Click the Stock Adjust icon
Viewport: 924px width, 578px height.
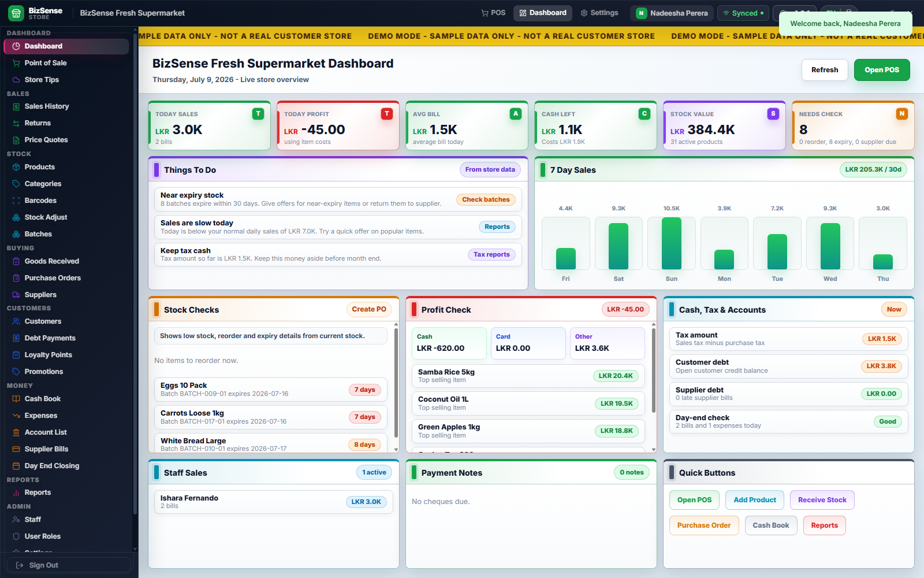click(x=16, y=217)
